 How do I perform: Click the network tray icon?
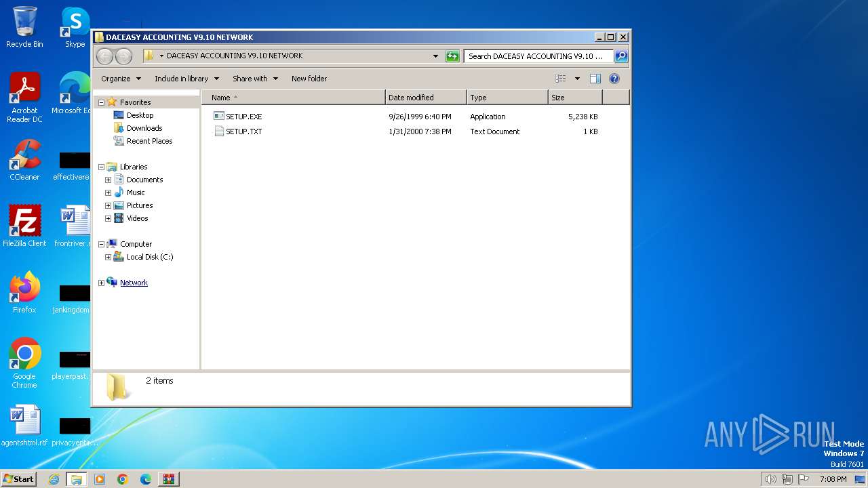(x=787, y=479)
